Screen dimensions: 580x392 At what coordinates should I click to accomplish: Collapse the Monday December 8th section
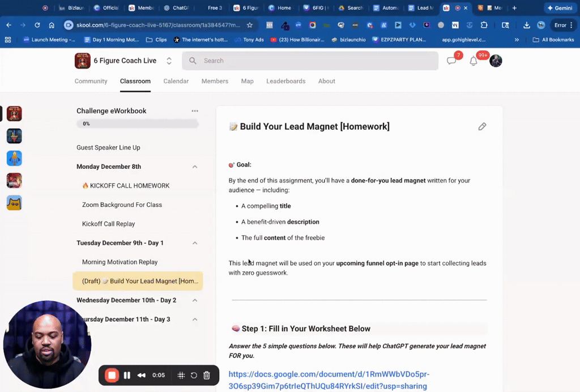coord(195,166)
